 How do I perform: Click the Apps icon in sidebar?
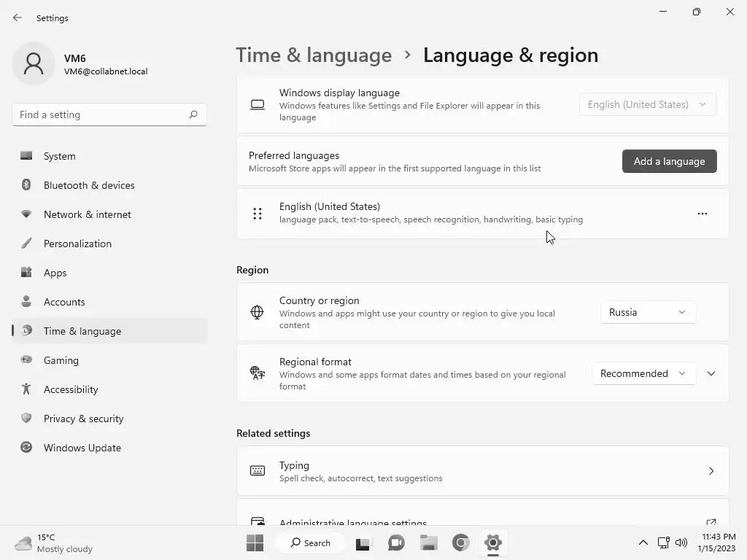[x=26, y=273]
